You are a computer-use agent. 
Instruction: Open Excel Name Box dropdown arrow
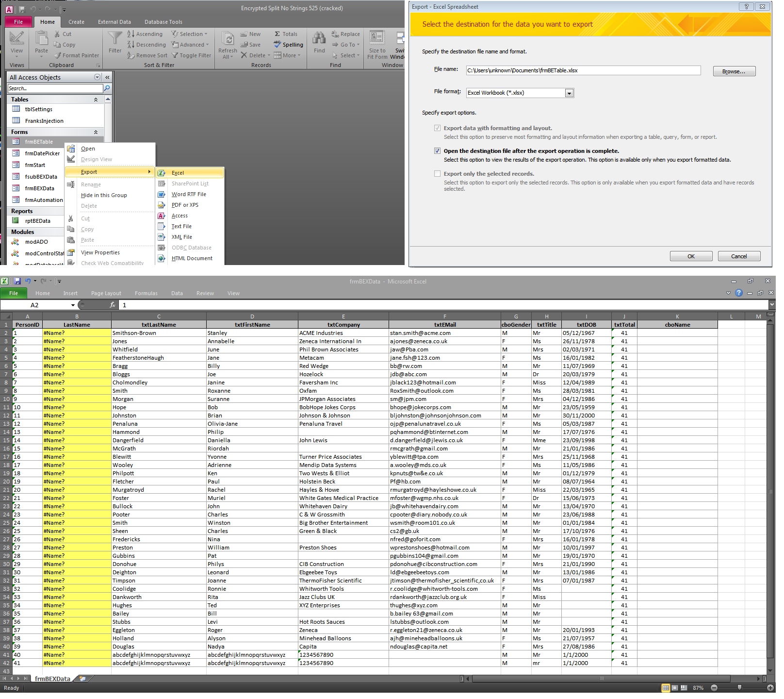73,305
